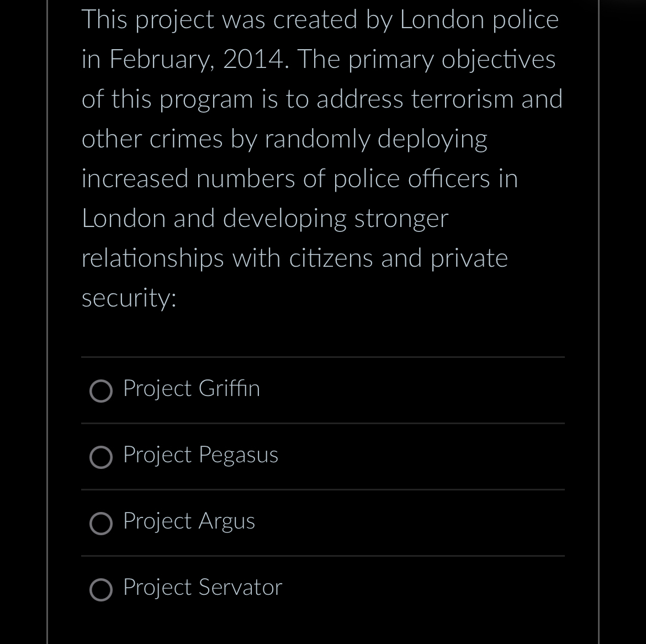646x644 pixels.
Task: Click the Project Servator answer label
Action: (202, 588)
